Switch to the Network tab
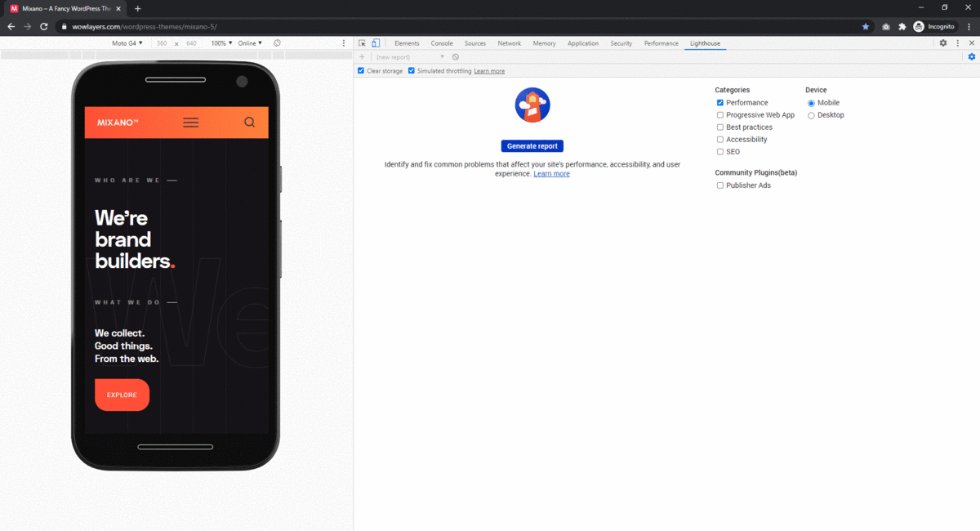 point(510,43)
